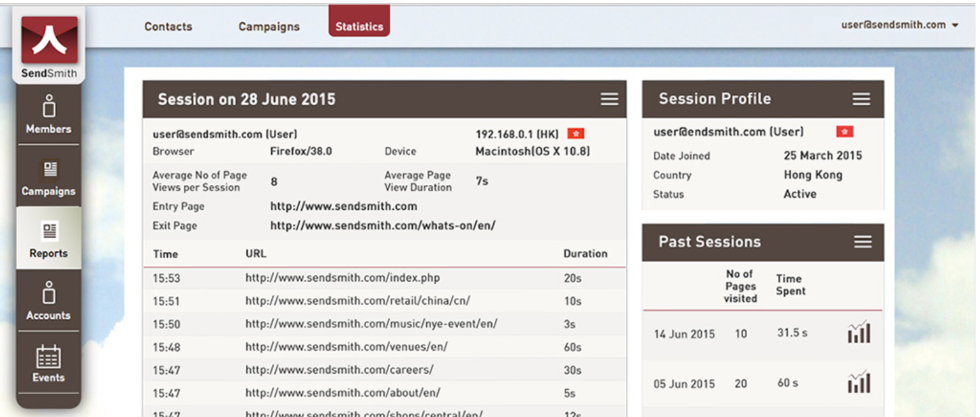Click the chart icon for 05 Jun 2015

point(859,381)
